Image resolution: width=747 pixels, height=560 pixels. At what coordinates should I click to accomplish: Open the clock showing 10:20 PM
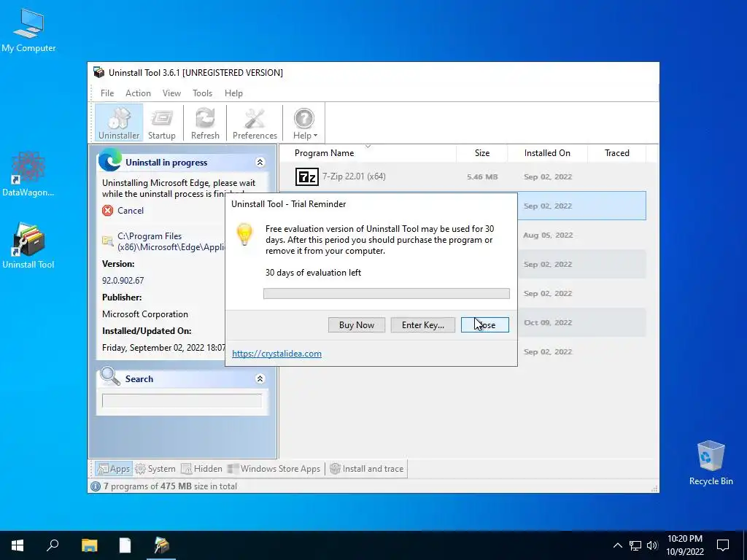tap(685, 545)
